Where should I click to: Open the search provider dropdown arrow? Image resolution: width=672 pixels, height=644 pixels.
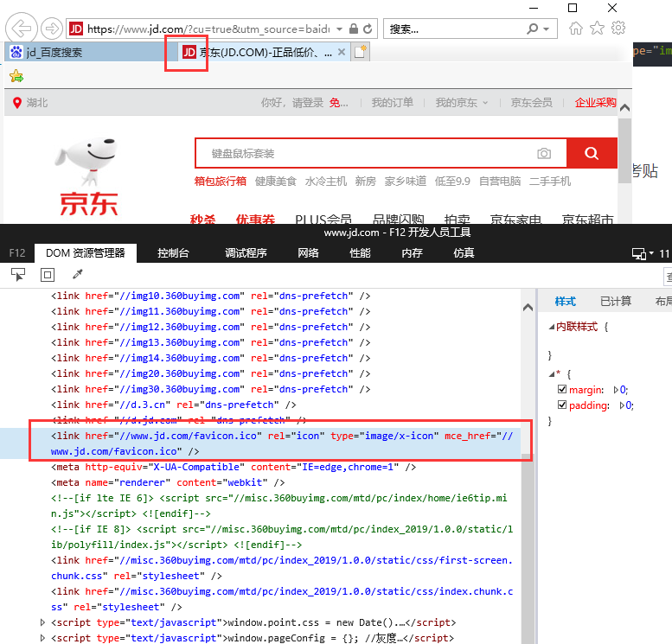546,29
